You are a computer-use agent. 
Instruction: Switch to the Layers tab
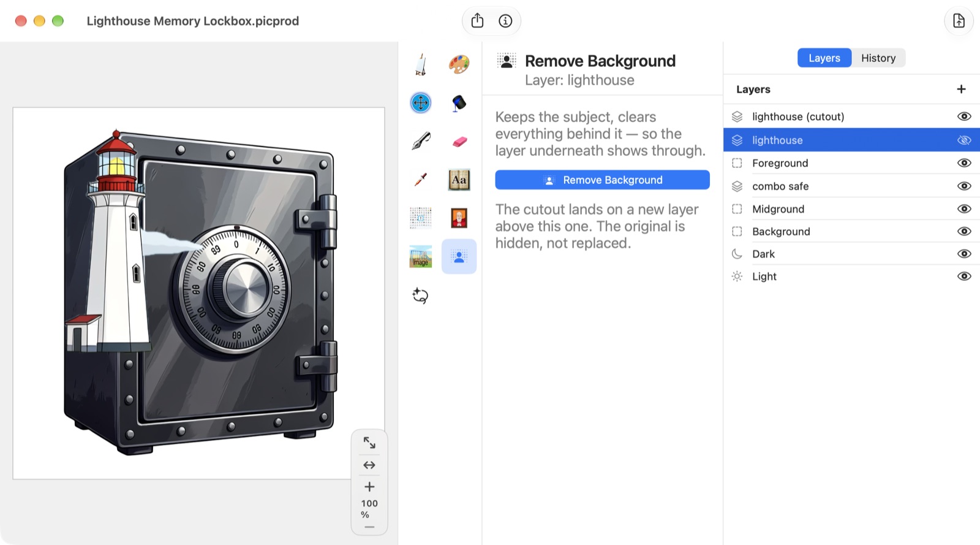click(x=824, y=58)
